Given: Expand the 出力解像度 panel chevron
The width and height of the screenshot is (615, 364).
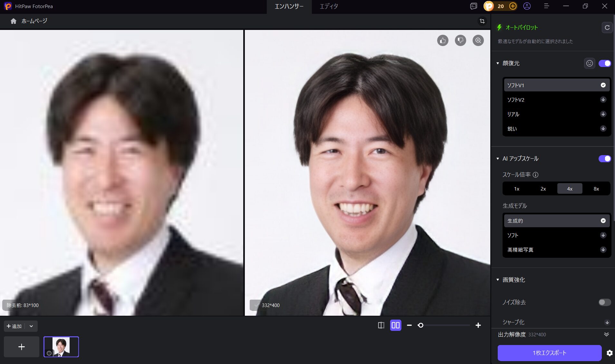Looking at the screenshot, I should pyautogui.click(x=606, y=334).
